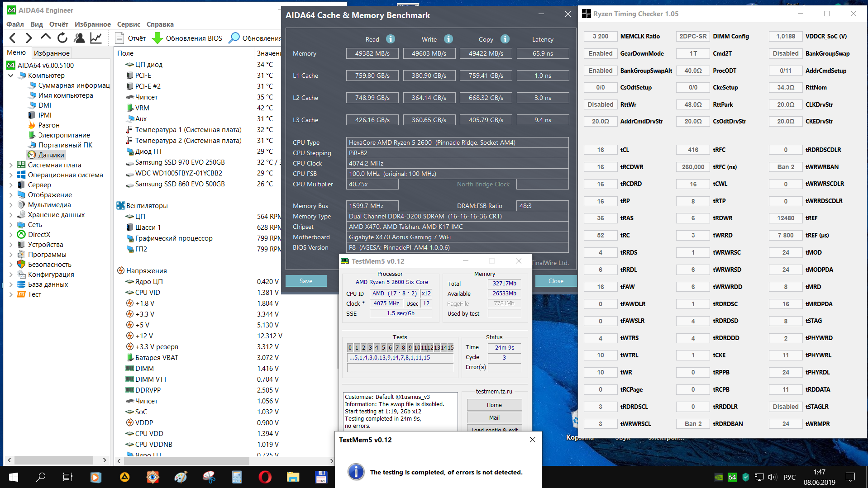Click the calculator taskbar icon
Viewport: 868px width, 488px height.
tap(237, 477)
